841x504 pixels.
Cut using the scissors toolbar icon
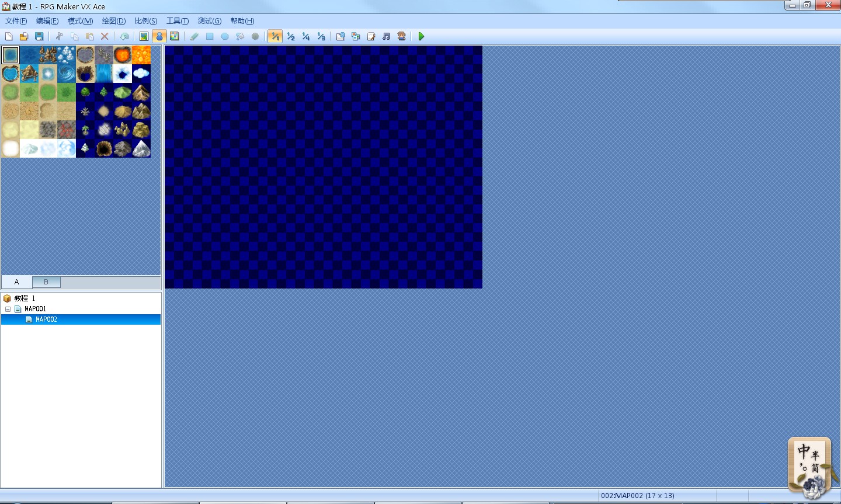59,36
